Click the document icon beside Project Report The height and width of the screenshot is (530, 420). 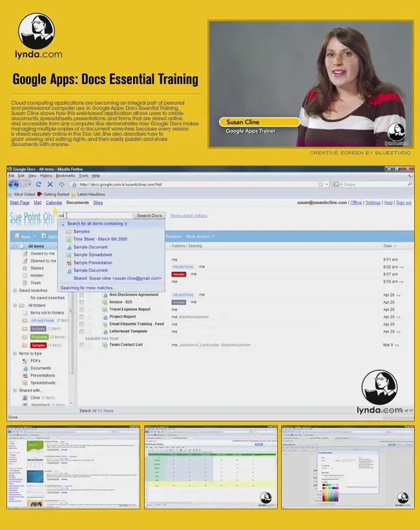click(x=105, y=317)
